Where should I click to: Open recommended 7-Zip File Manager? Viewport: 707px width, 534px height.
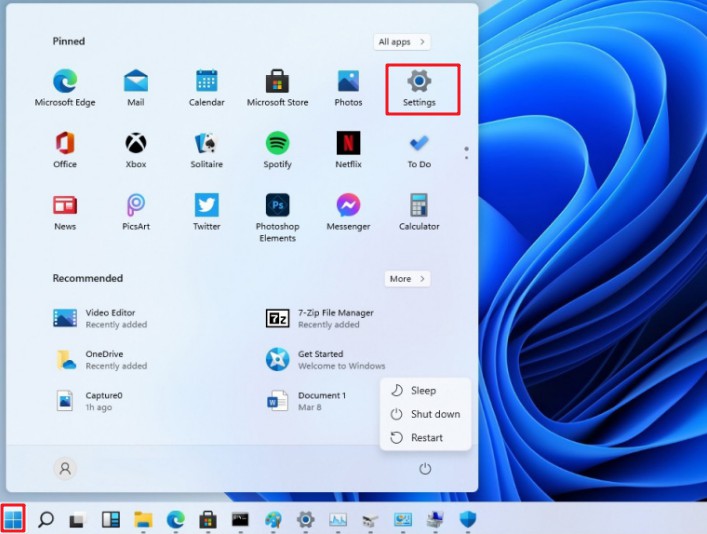coord(320,318)
